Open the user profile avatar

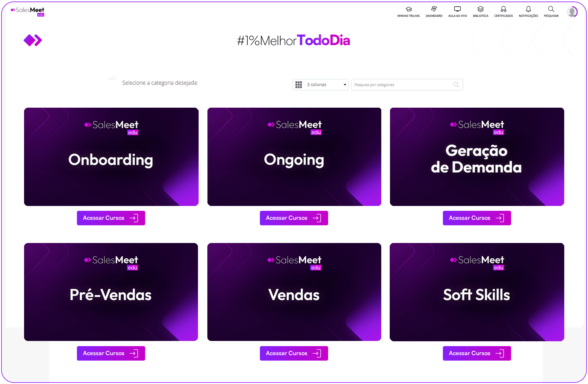[571, 12]
